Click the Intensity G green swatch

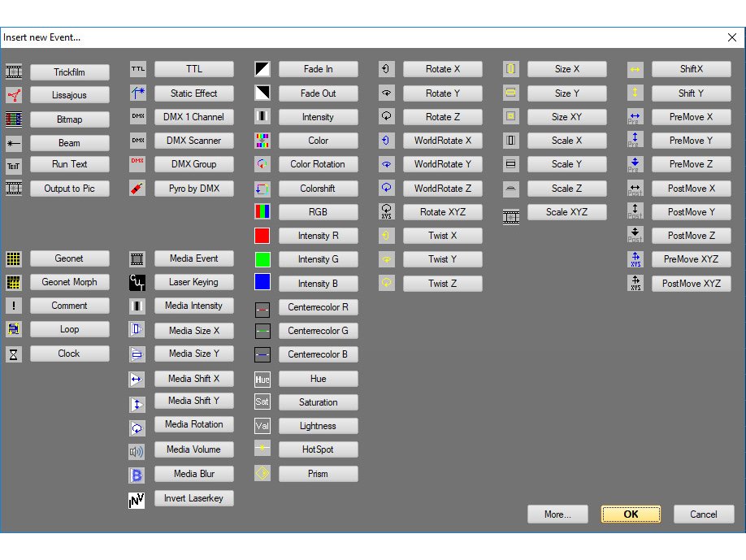click(x=262, y=259)
